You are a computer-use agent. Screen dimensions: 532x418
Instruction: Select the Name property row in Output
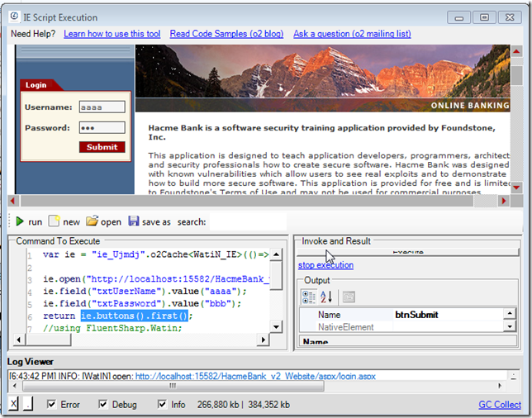[x=401, y=315]
